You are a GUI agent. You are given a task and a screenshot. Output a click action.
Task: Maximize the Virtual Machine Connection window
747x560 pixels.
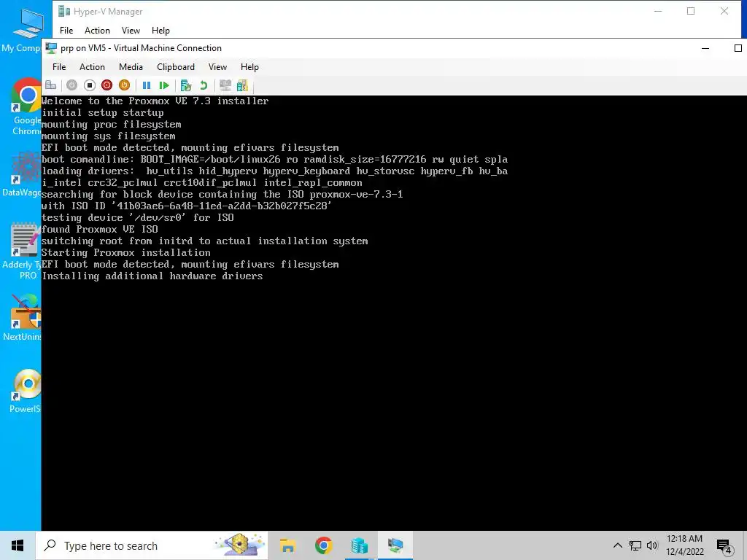tap(738, 48)
